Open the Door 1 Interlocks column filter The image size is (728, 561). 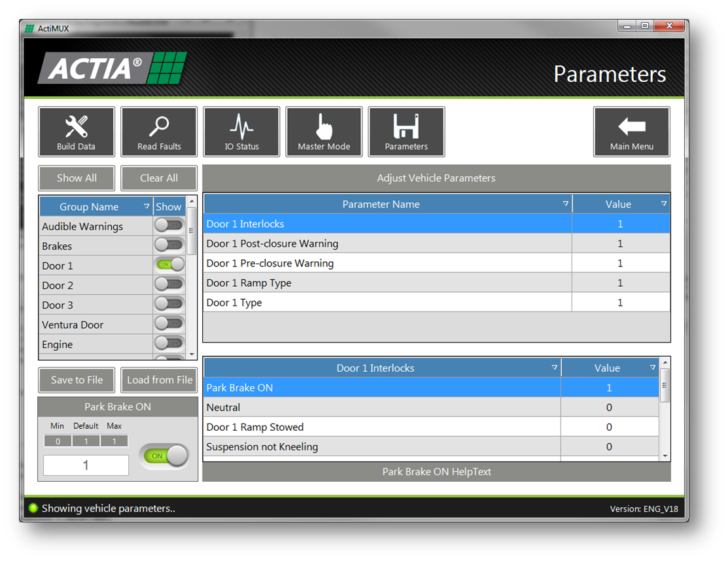(x=554, y=368)
